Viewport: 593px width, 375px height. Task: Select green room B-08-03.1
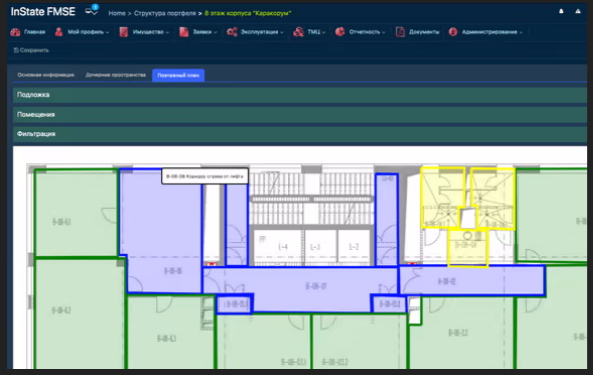(264, 341)
